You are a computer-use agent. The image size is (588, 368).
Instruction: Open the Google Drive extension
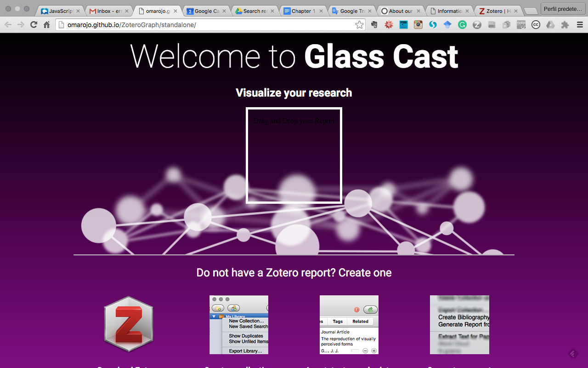click(x=550, y=25)
